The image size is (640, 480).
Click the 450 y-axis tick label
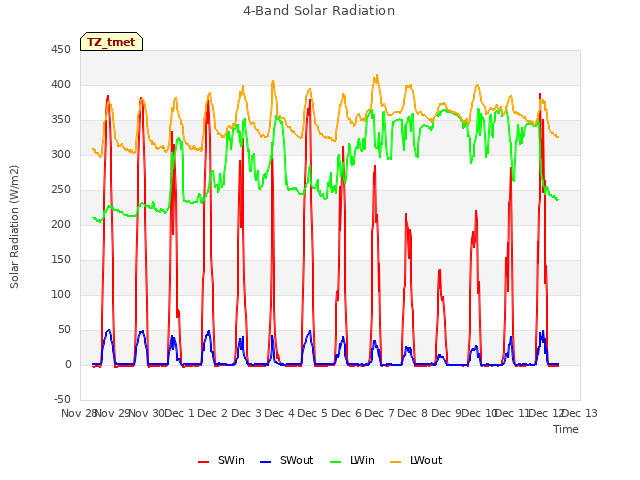[61, 50]
